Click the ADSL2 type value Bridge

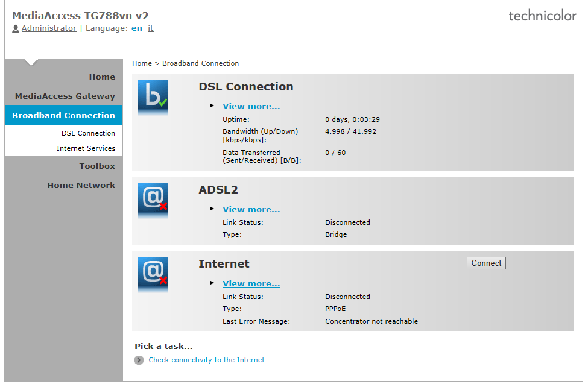336,234
